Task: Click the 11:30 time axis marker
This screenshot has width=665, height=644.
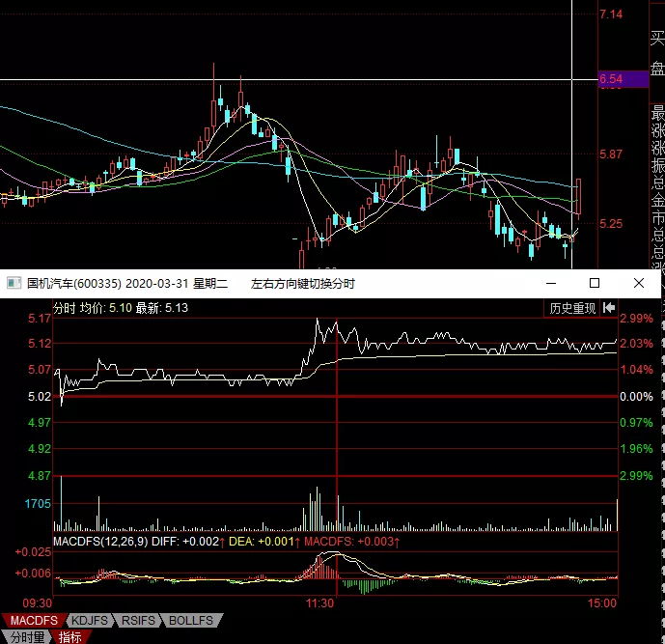Action: pyautogui.click(x=319, y=603)
